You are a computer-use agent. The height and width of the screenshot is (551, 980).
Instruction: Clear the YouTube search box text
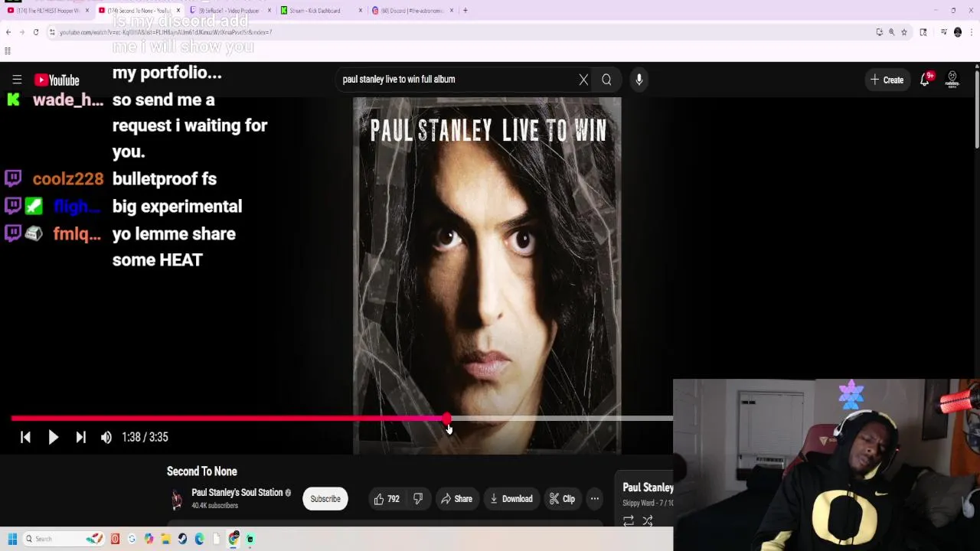[583, 80]
